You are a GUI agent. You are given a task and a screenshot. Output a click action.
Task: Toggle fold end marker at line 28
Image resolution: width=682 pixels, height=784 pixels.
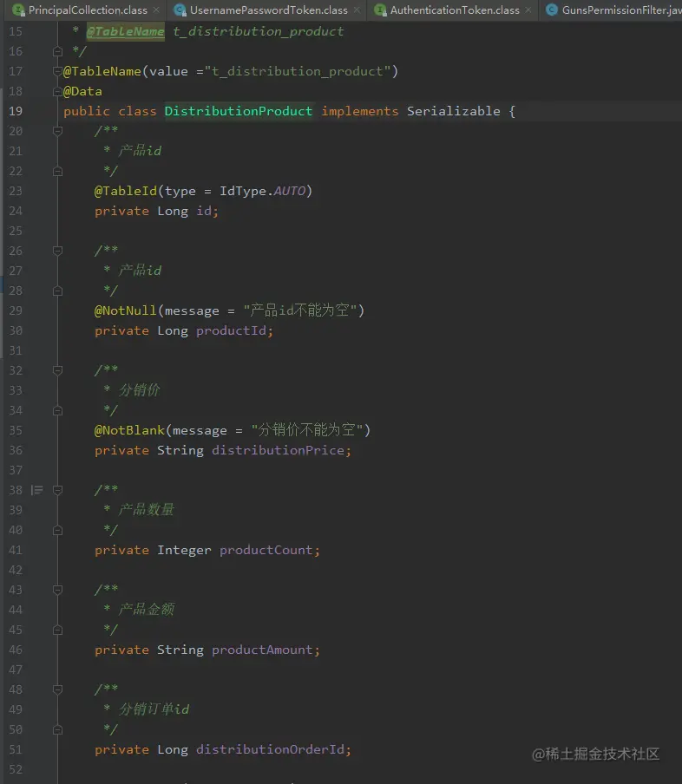57,291
